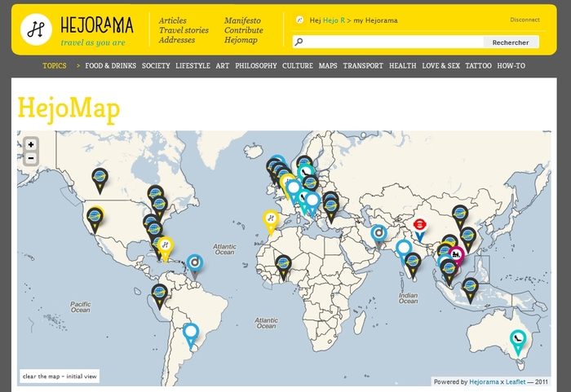This screenshot has width=571, height=392.
Task: Open the Hejomap link in header
Action: click(x=241, y=40)
